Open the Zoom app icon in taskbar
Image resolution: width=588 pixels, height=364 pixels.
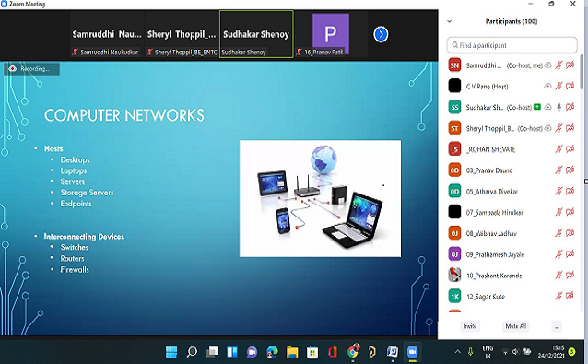[x=412, y=352]
